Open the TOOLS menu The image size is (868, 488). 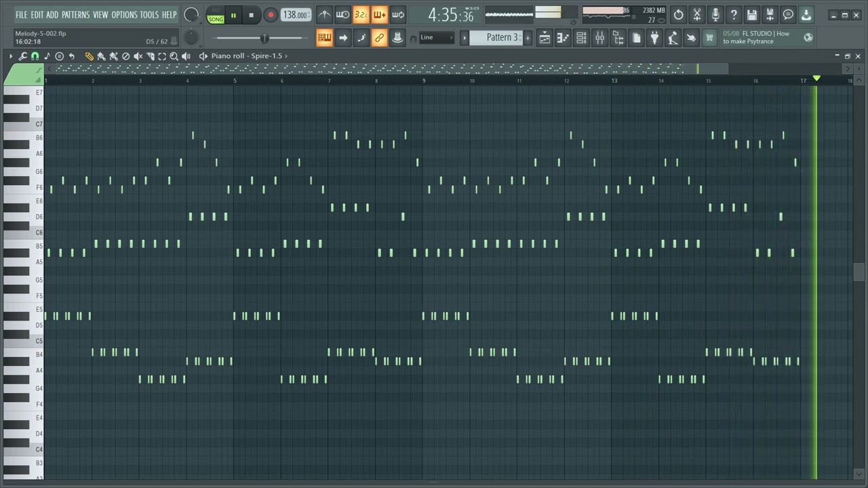[x=149, y=14]
